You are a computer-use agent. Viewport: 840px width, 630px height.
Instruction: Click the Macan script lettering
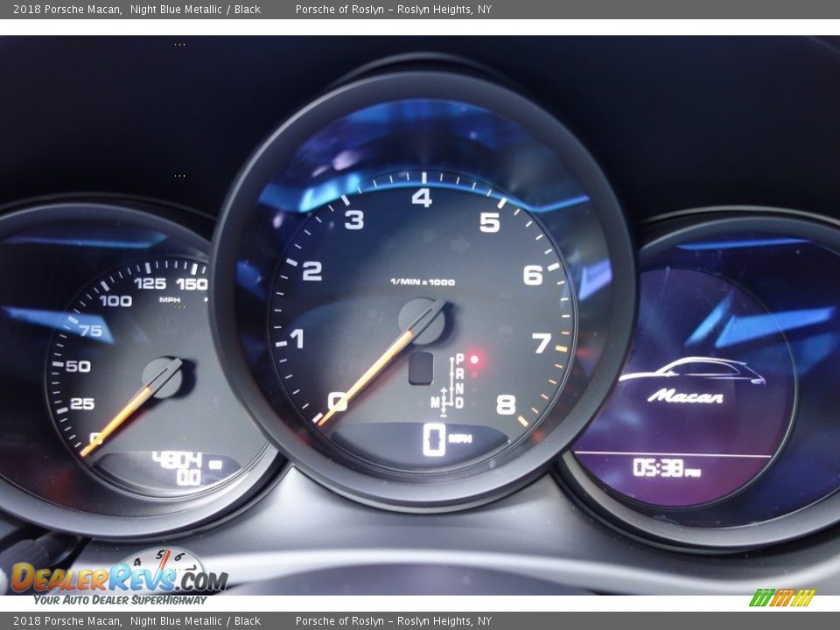pyautogui.click(x=685, y=396)
